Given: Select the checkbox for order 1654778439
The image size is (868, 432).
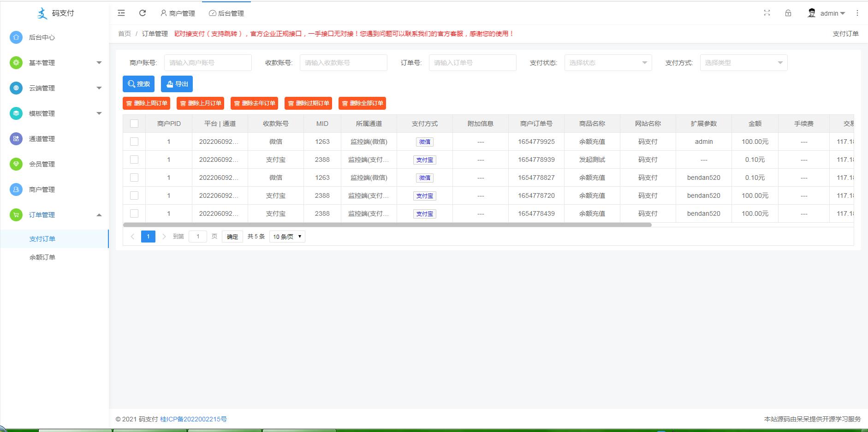Looking at the screenshot, I should 134,213.
